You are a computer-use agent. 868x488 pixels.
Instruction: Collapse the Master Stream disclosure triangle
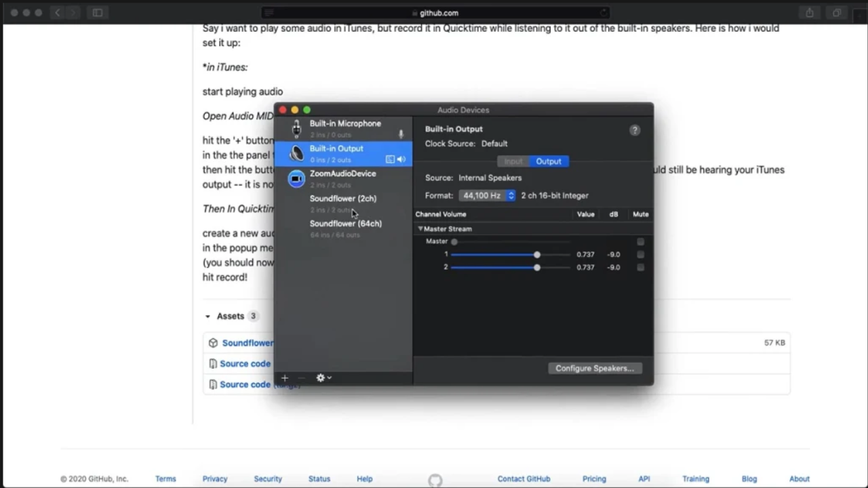click(x=420, y=228)
